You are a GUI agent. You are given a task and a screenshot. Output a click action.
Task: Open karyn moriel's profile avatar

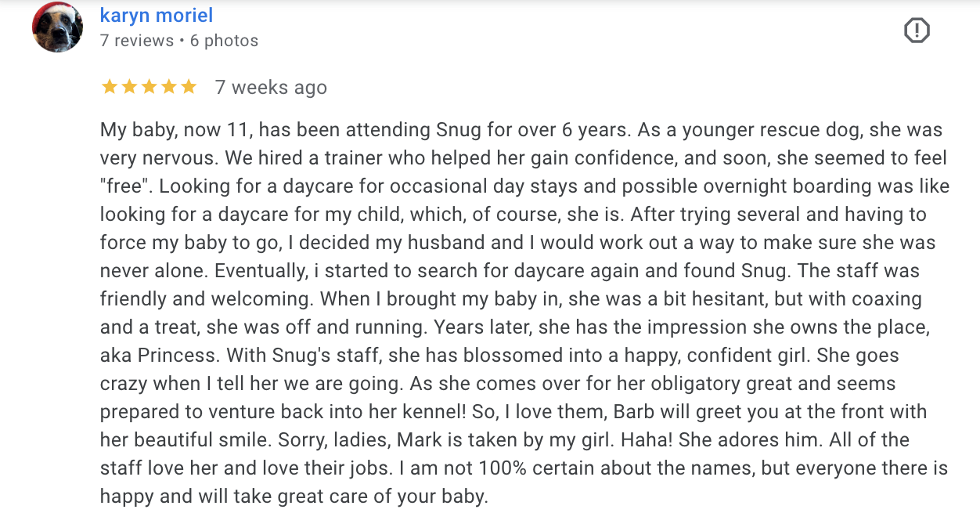(x=57, y=27)
